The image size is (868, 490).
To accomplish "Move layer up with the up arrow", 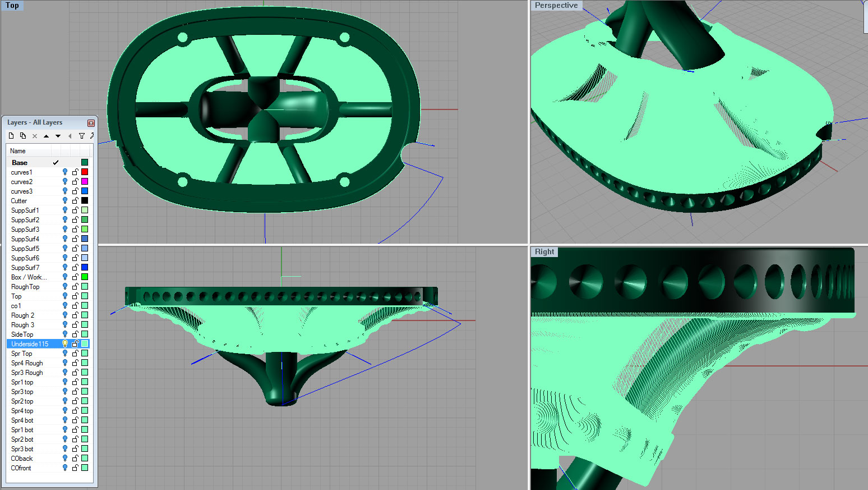I will 46,136.
